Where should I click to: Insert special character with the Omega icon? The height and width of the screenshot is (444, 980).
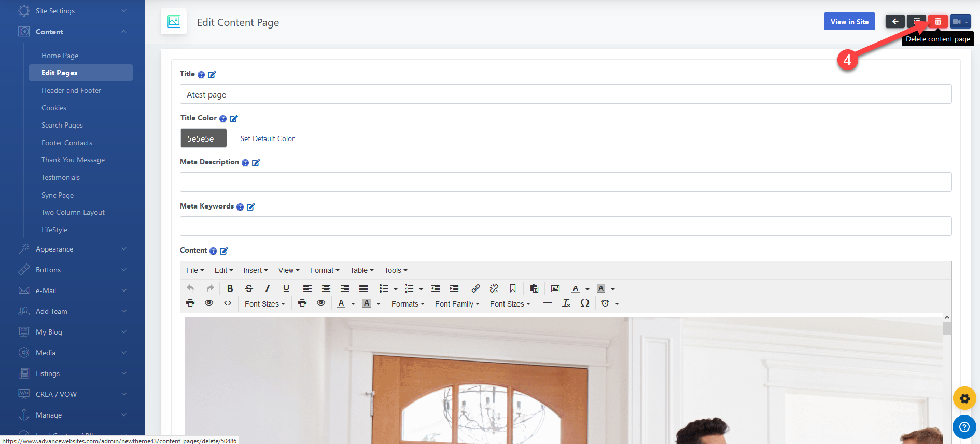pos(585,303)
